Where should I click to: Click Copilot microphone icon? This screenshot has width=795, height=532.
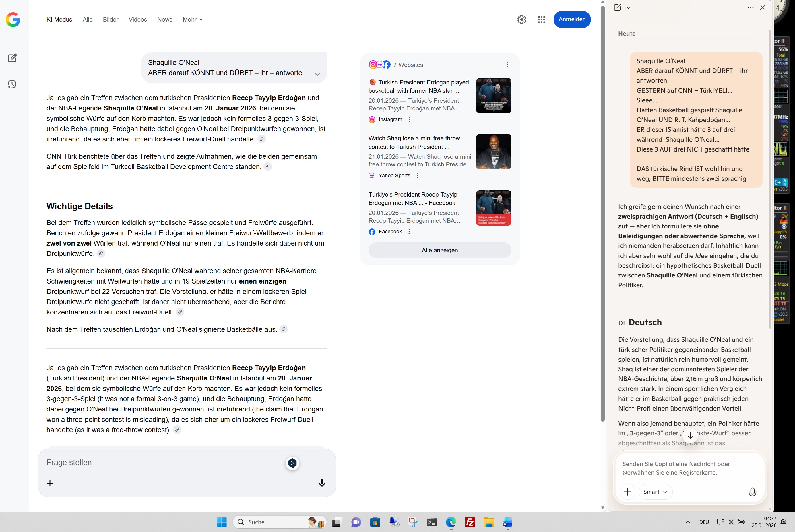752,492
